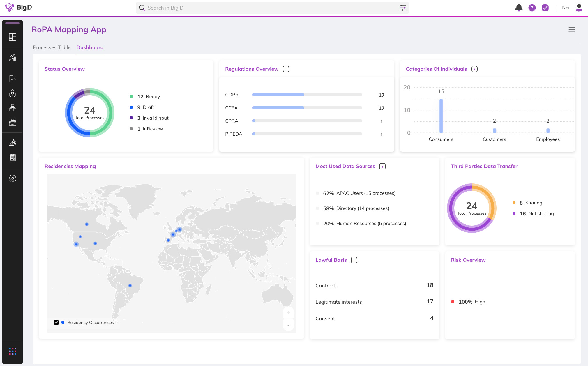Click the bar chart reports sidebar icon

point(13,58)
